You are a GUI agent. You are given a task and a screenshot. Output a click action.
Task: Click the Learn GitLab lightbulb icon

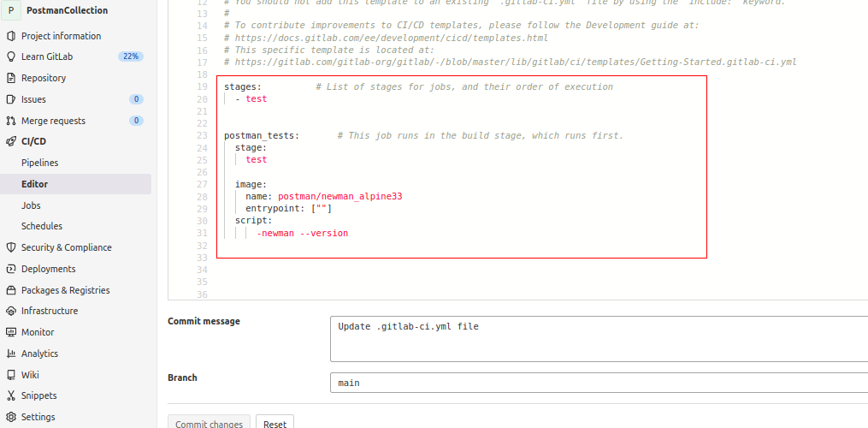tap(10, 56)
